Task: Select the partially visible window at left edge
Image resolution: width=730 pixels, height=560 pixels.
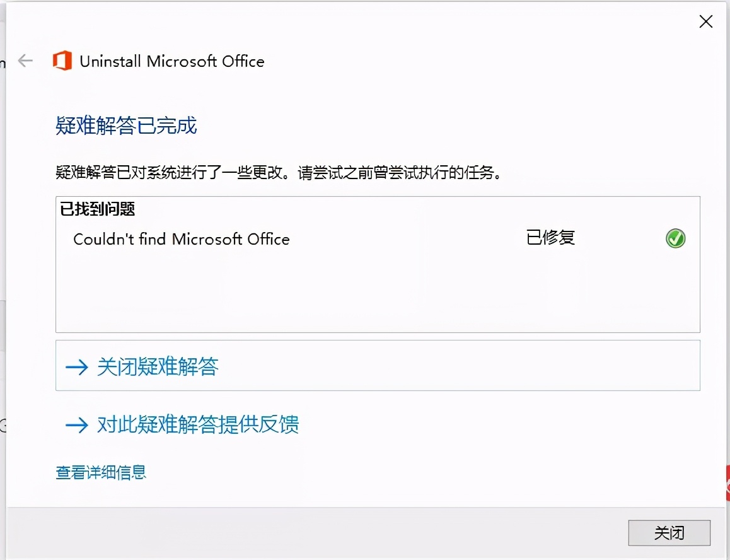Action: 3,284
